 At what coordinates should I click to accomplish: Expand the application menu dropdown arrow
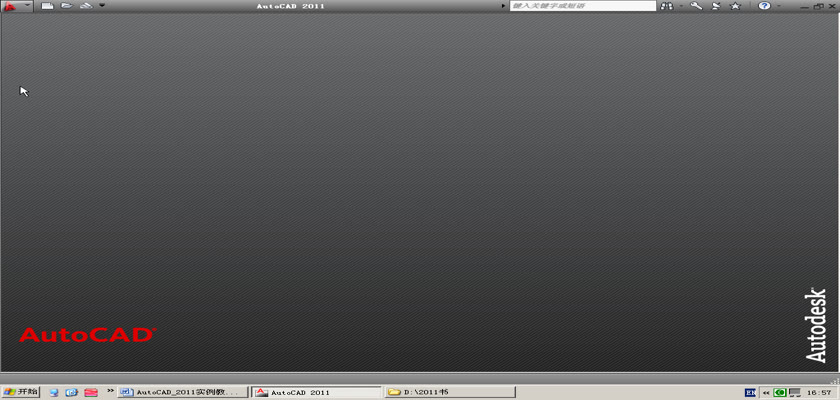coord(27,6)
